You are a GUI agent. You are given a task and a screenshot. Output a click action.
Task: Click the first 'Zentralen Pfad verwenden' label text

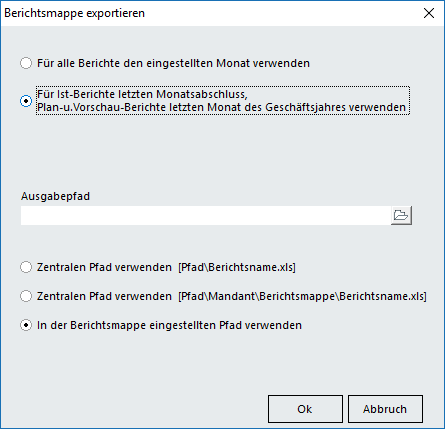click(x=104, y=267)
